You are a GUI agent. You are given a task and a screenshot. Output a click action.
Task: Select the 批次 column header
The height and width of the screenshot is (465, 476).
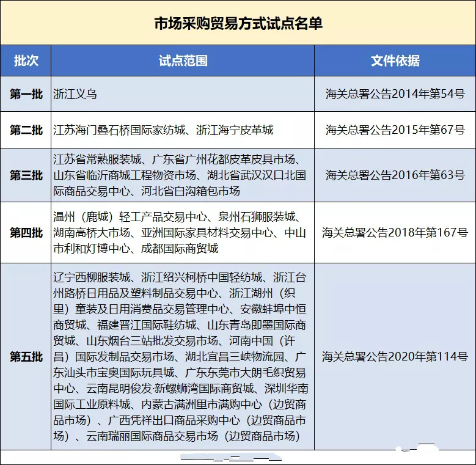click(26, 61)
